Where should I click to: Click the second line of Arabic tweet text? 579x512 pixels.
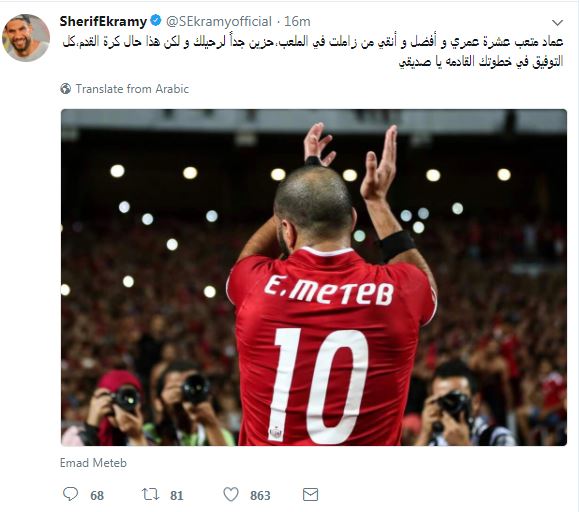click(481, 61)
